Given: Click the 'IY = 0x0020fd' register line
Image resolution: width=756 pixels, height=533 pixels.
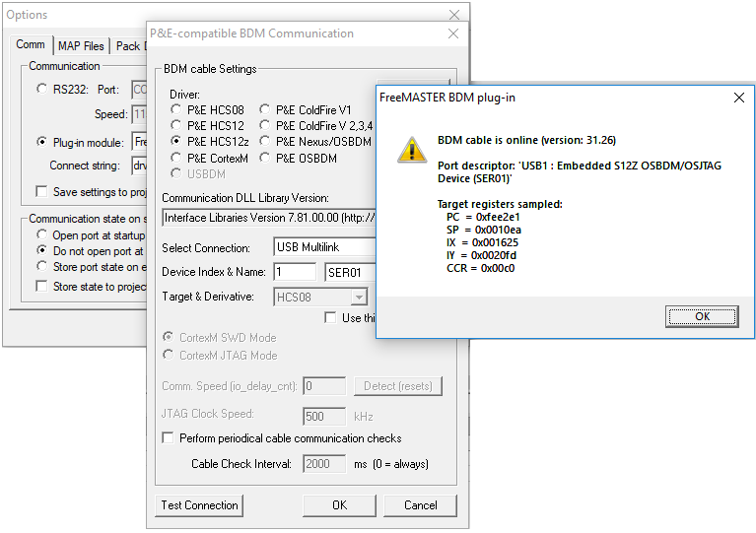Looking at the screenshot, I should pos(483,255).
